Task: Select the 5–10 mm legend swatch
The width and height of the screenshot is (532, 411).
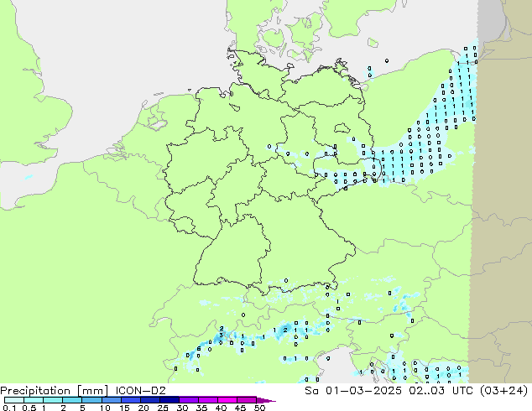Action: click(x=91, y=400)
